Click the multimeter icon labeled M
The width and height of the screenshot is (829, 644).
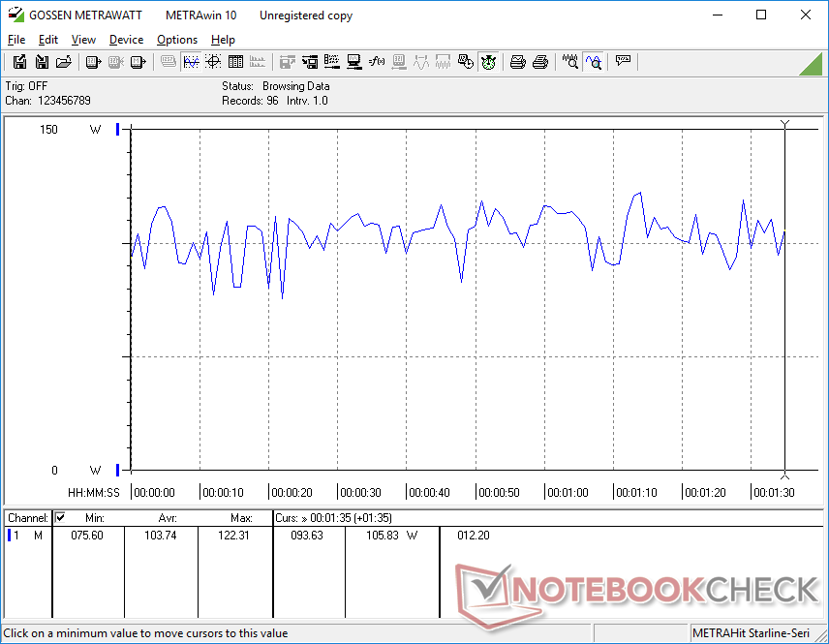[x=138, y=62]
